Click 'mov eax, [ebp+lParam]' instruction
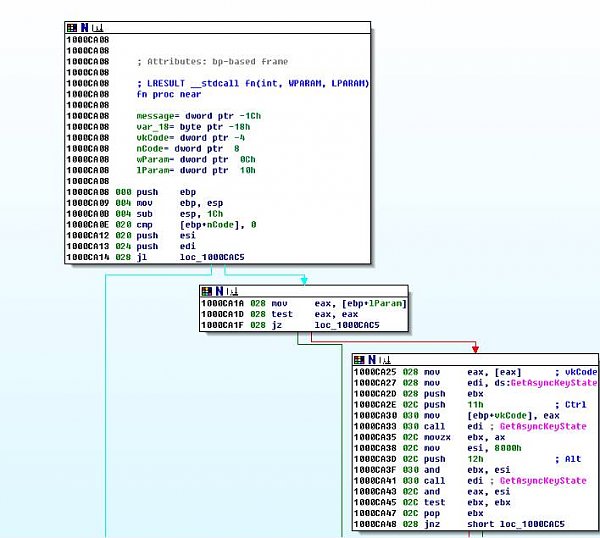This screenshot has width=600, height=538. point(339,304)
